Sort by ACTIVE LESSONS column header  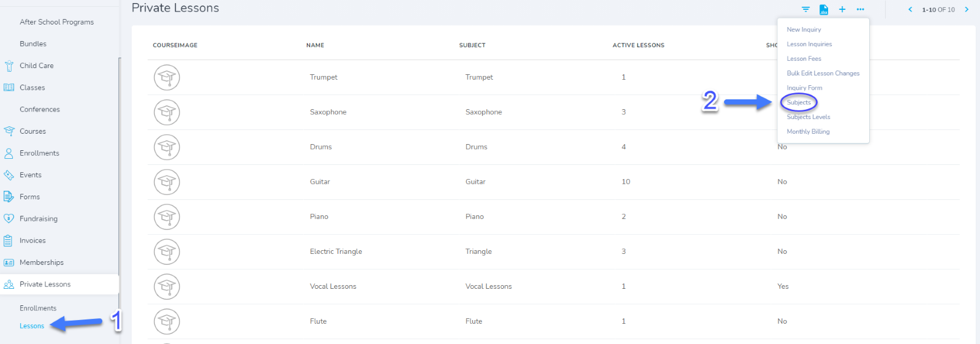point(638,45)
